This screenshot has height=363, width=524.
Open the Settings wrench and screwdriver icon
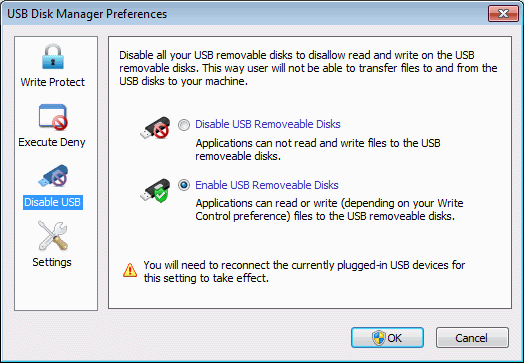53,236
